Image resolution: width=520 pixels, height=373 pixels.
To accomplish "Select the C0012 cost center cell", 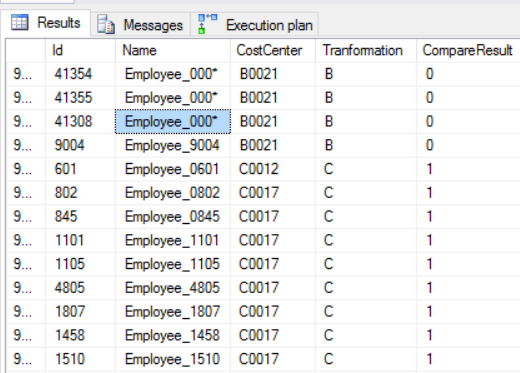I will click(273, 169).
